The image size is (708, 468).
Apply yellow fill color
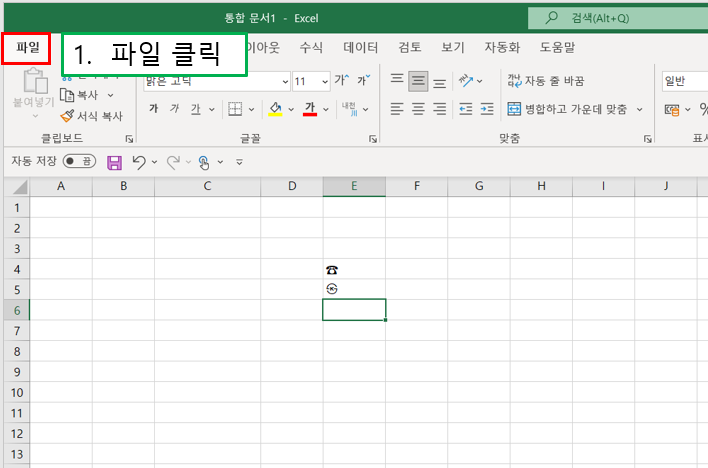tap(275, 109)
